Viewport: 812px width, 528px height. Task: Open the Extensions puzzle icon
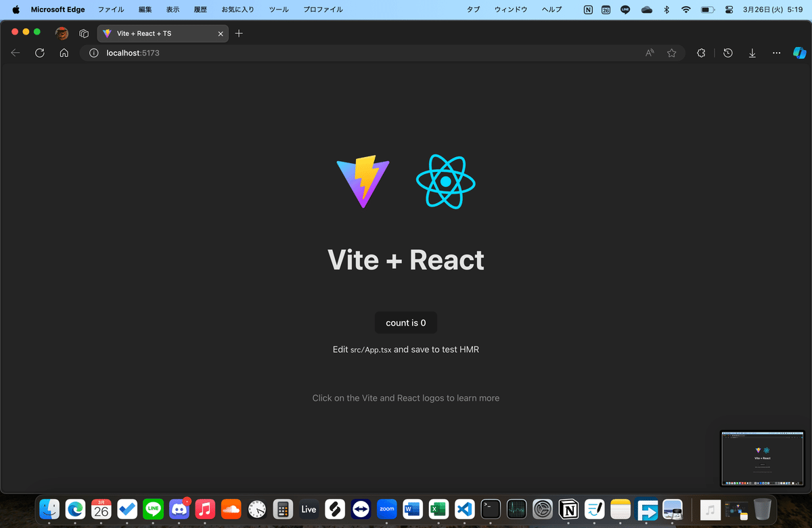pos(701,53)
